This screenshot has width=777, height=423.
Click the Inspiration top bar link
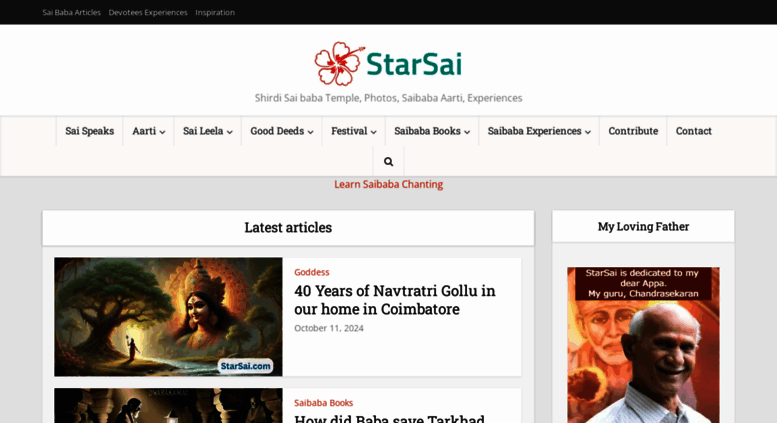pos(215,12)
